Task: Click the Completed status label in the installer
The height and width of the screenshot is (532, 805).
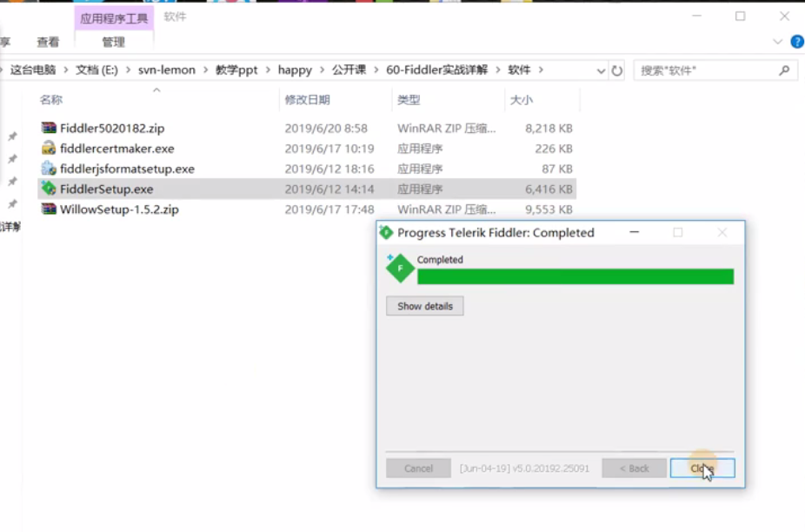Action: [440, 260]
